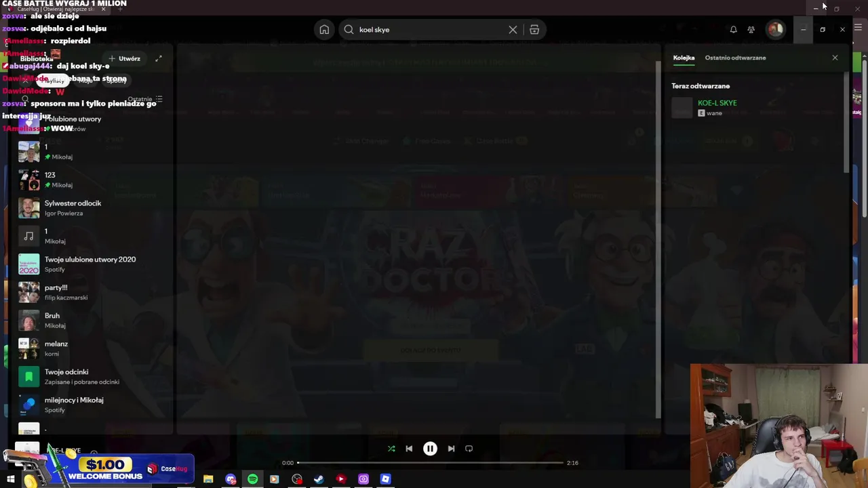Toggle the Playlisty filter chip

click(53, 80)
